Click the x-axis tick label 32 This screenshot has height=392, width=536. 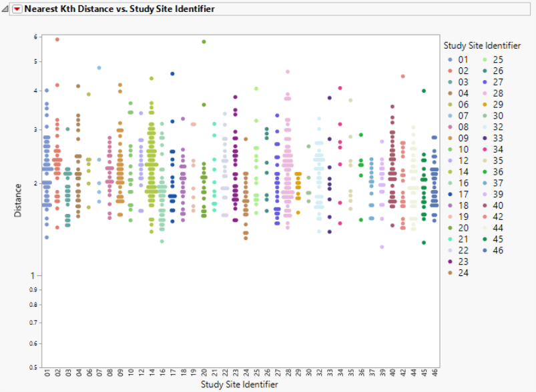click(x=319, y=373)
